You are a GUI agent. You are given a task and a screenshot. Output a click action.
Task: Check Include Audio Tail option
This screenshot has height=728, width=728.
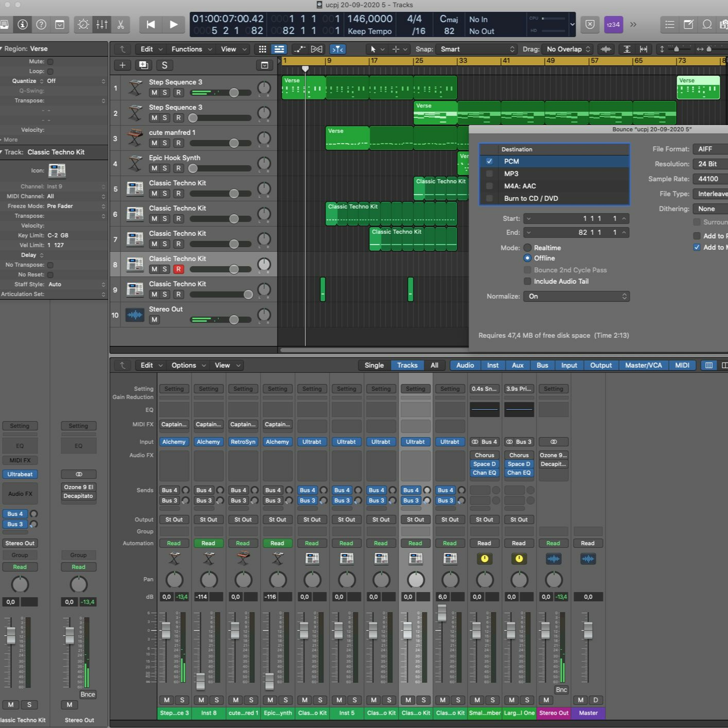point(528,281)
